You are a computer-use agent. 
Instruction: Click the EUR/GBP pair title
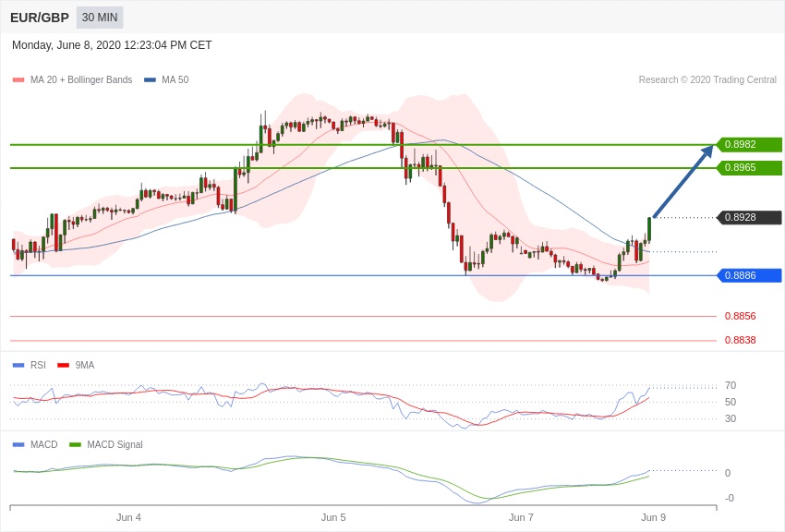click(40, 18)
